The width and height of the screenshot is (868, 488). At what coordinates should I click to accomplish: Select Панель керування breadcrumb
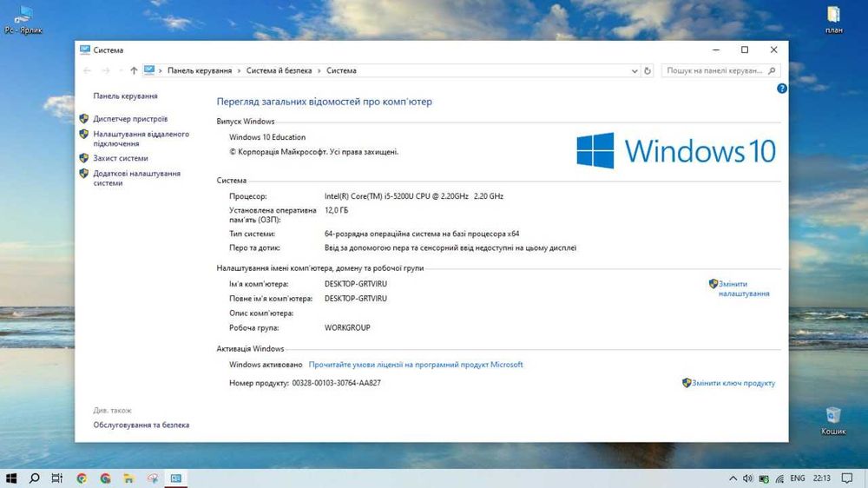200,71
